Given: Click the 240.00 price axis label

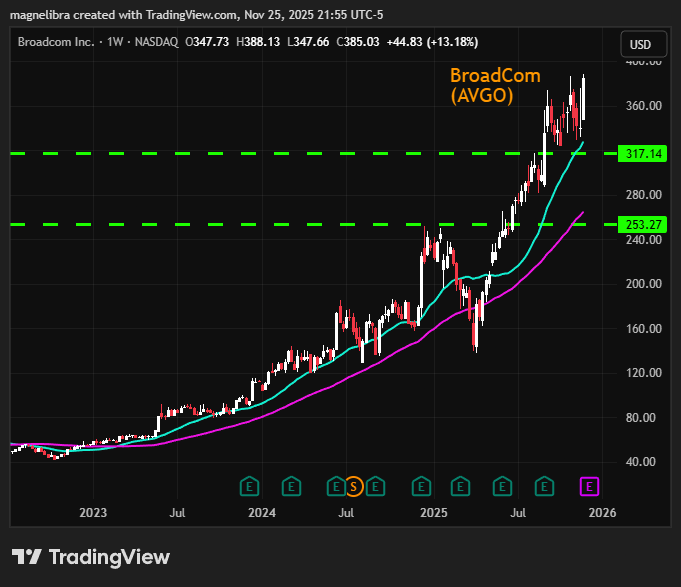Looking at the screenshot, I should click(x=644, y=240).
